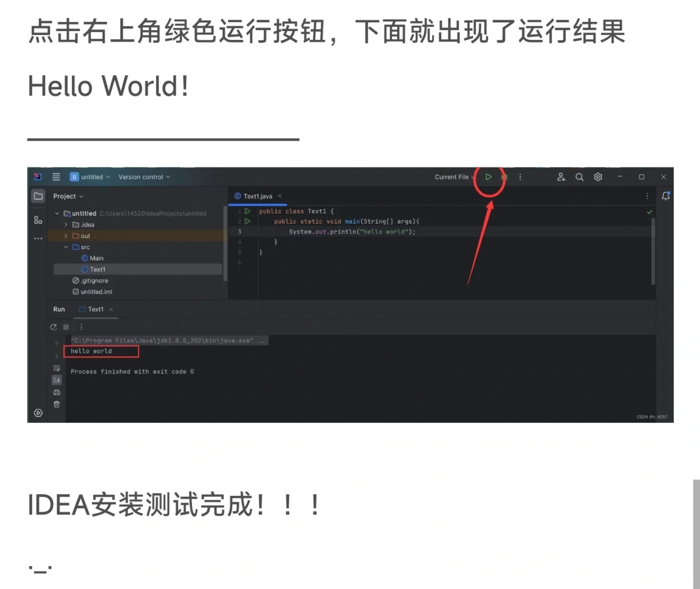Click the green inspection checkmark in editor
700x589 pixels.
[x=649, y=212]
